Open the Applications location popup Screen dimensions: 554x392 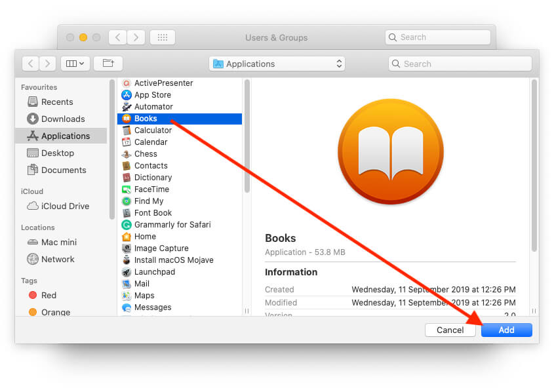(277, 64)
